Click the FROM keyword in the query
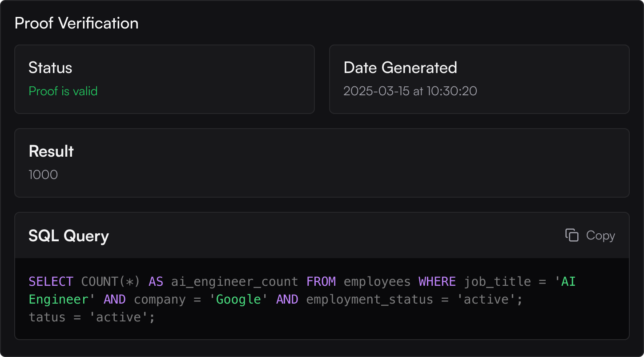The width and height of the screenshot is (644, 357). tap(321, 282)
